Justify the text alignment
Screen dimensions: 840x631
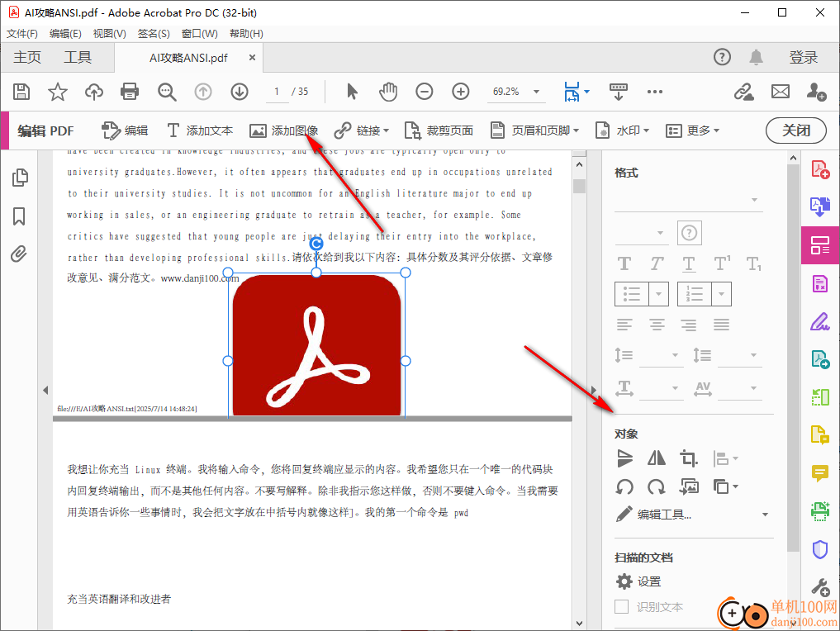pos(721,325)
